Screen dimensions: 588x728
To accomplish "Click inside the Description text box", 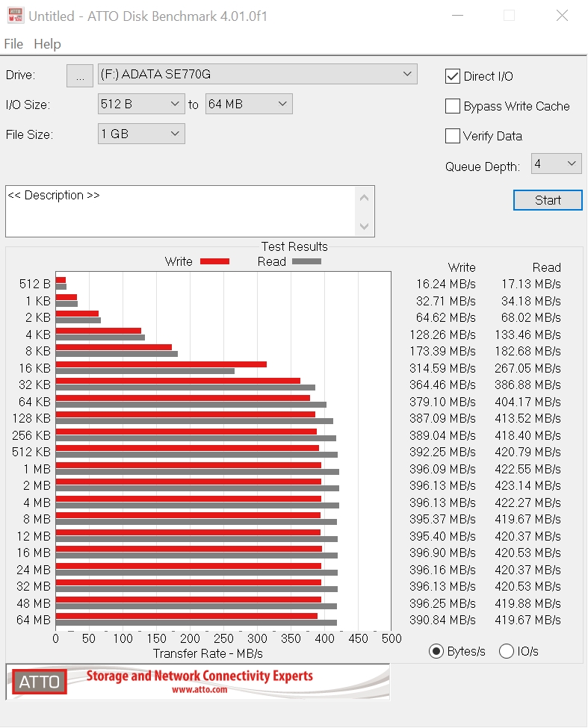I will [x=179, y=211].
